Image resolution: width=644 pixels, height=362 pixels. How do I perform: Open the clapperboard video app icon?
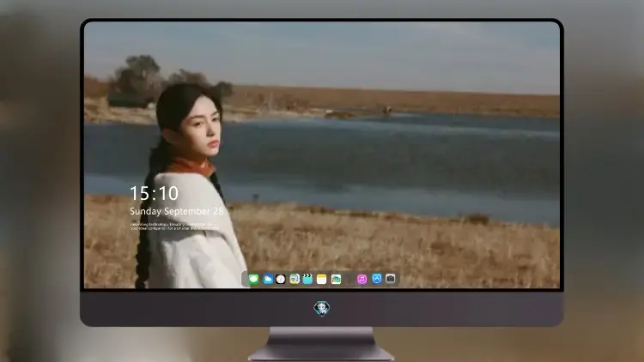(x=307, y=280)
